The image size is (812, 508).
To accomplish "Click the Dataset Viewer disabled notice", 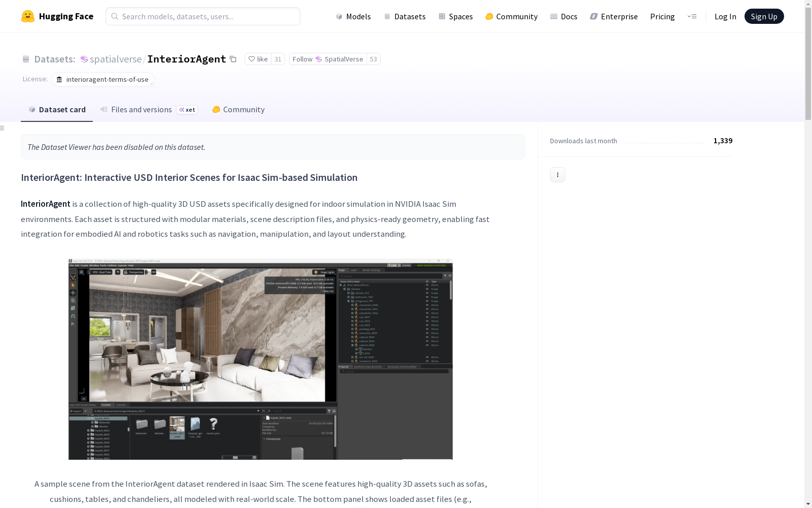I will (273, 147).
